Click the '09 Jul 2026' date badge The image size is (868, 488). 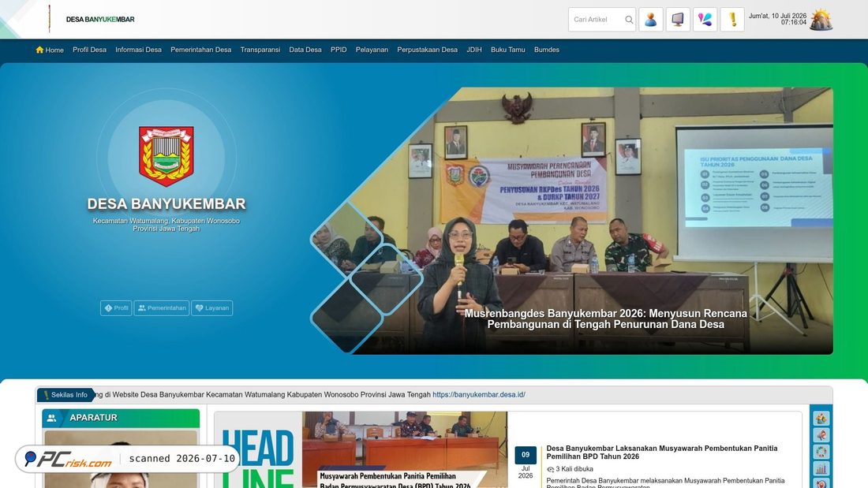point(526,463)
